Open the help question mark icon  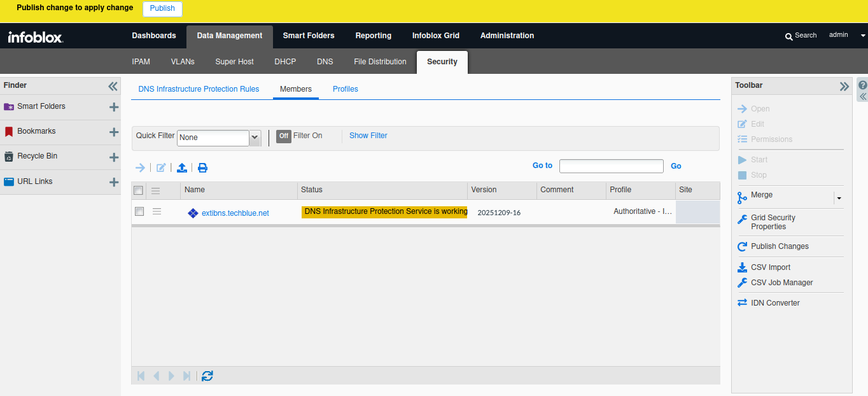tap(862, 85)
